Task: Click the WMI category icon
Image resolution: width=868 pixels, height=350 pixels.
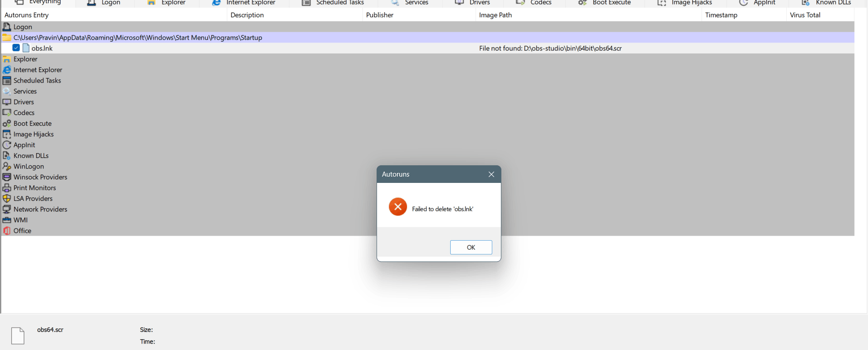Action: click(x=7, y=220)
